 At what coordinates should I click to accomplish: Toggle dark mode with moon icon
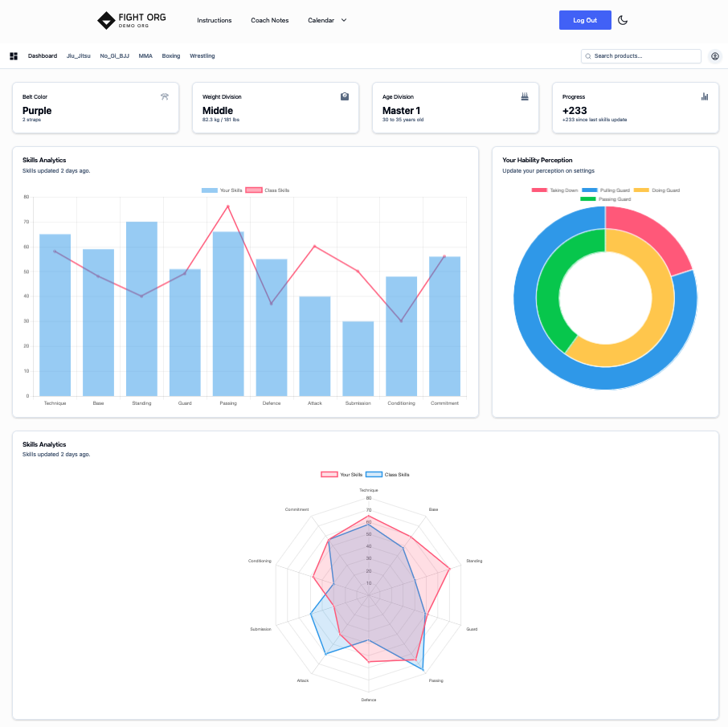point(623,20)
